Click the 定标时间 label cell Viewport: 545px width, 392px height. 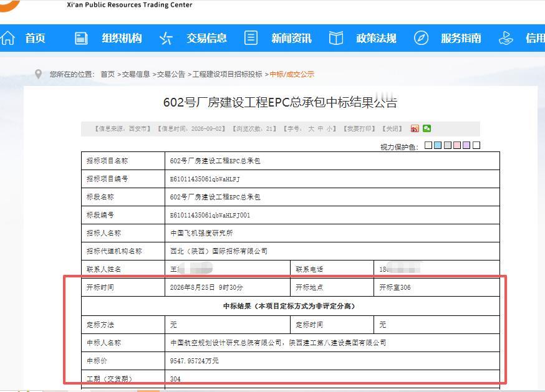[x=332, y=325]
